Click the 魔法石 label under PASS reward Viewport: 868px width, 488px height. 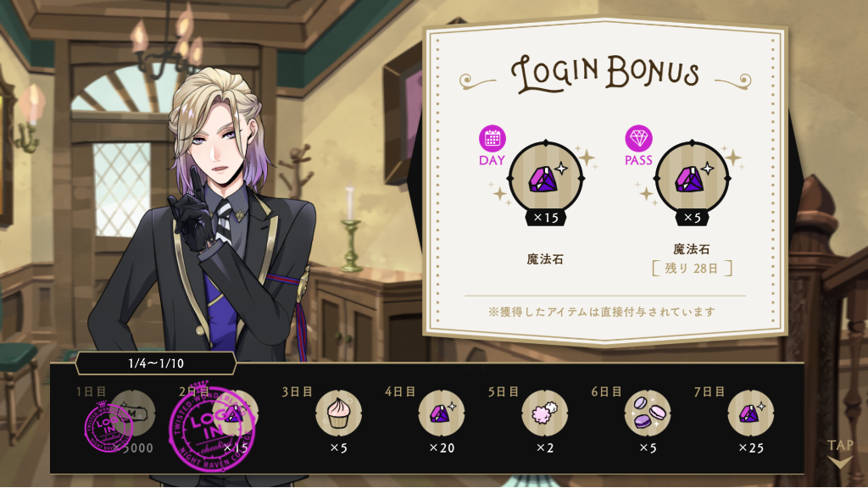tap(692, 249)
